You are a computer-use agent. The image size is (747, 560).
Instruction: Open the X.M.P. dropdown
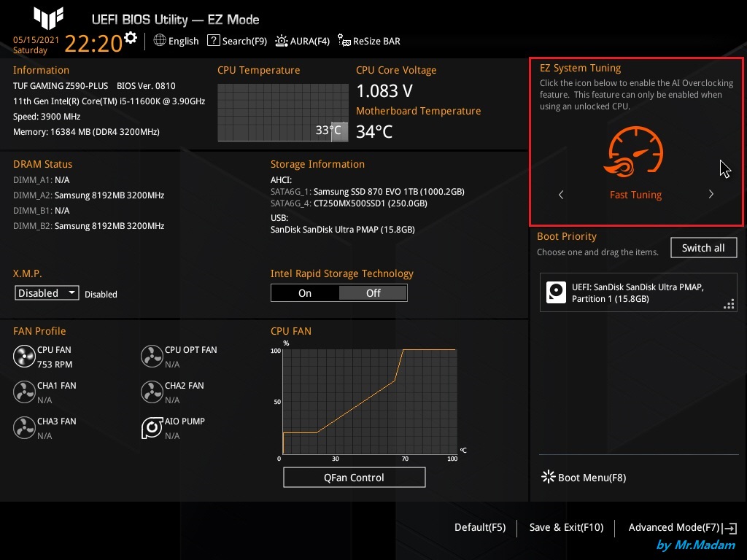tap(47, 293)
